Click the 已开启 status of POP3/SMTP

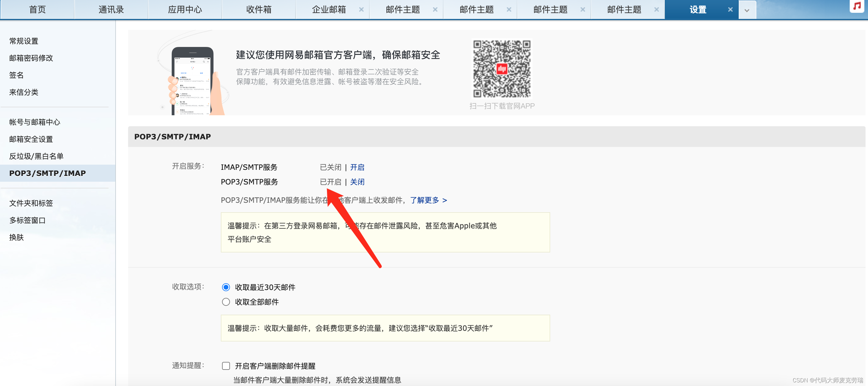(330, 182)
